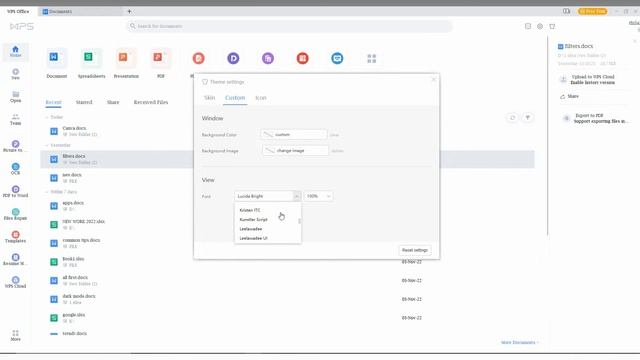Toggle the reading layout icon in title bar
This screenshot has height=360, width=640.
[x=567, y=11]
